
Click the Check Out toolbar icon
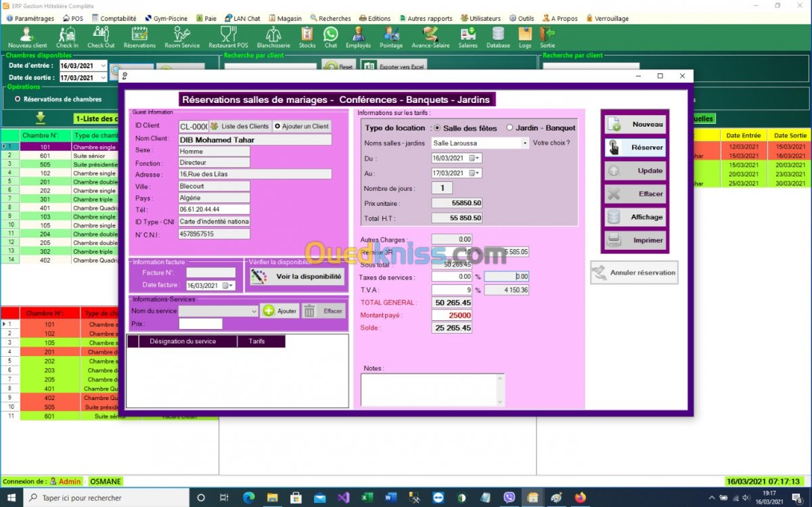pos(101,37)
